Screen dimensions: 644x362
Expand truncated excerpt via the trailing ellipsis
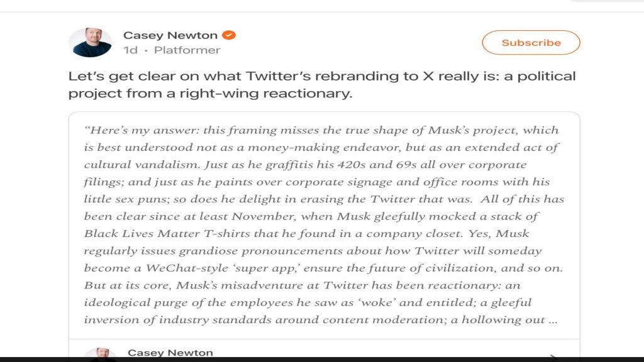point(552,319)
